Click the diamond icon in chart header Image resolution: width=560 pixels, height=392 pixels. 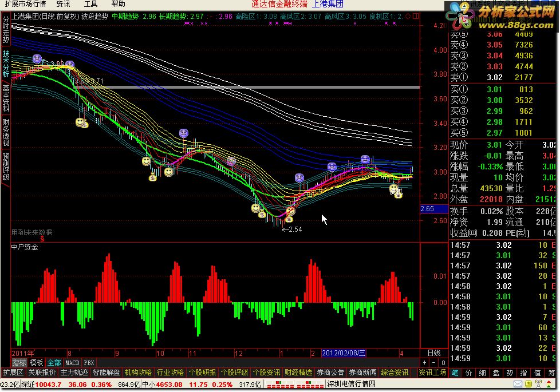click(x=408, y=16)
